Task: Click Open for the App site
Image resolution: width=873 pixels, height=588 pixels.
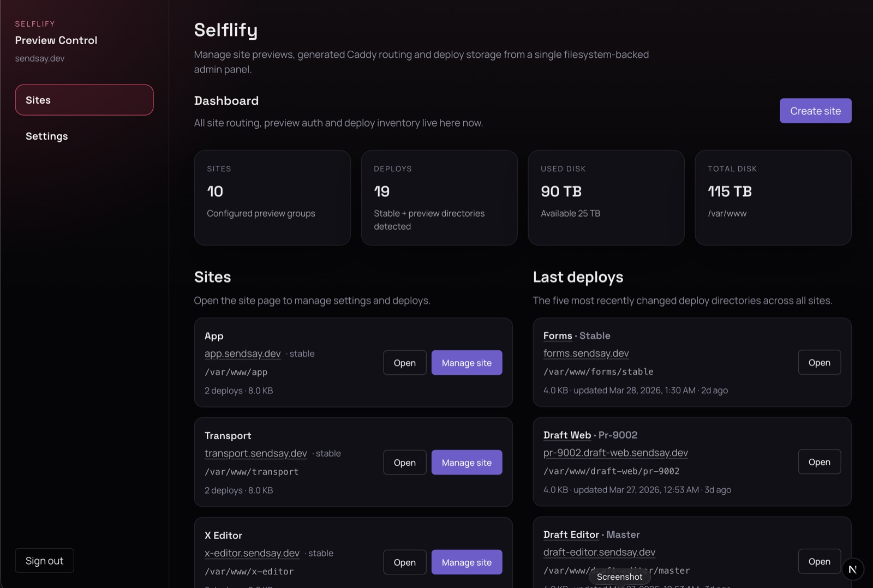Action: pyautogui.click(x=404, y=362)
